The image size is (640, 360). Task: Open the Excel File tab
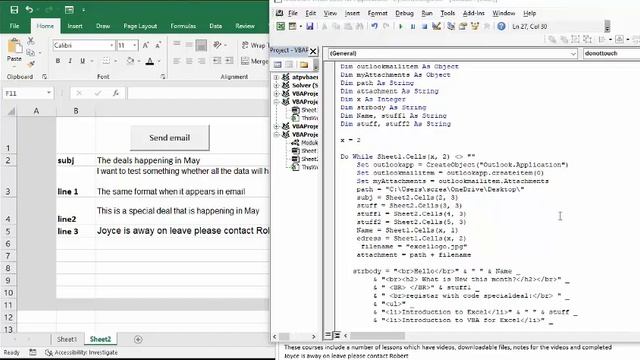[x=14, y=26]
